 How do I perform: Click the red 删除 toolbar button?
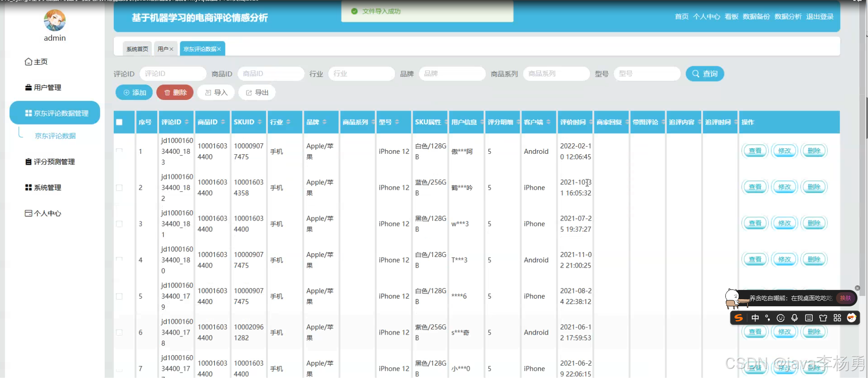(175, 92)
